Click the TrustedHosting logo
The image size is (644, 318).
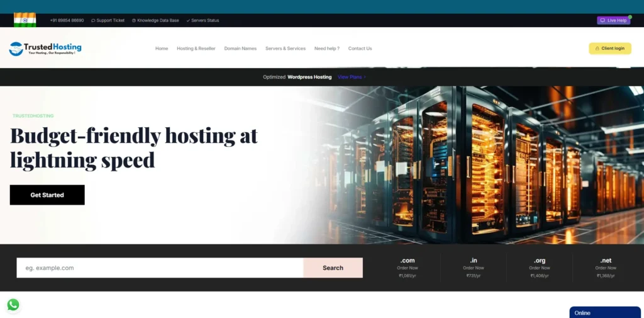(x=45, y=48)
